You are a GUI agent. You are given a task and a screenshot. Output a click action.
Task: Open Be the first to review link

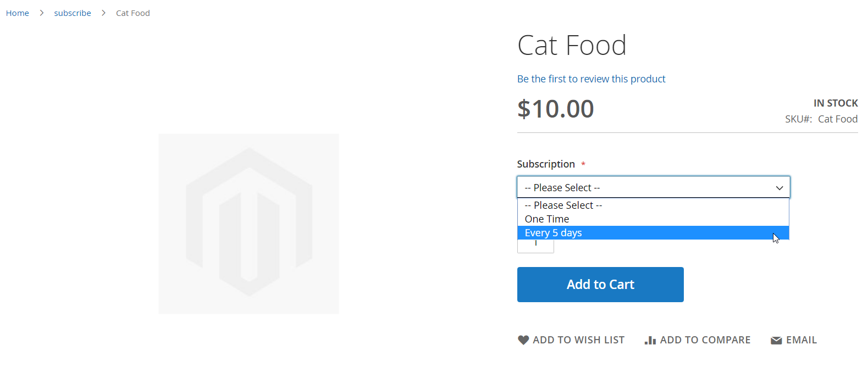591,79
